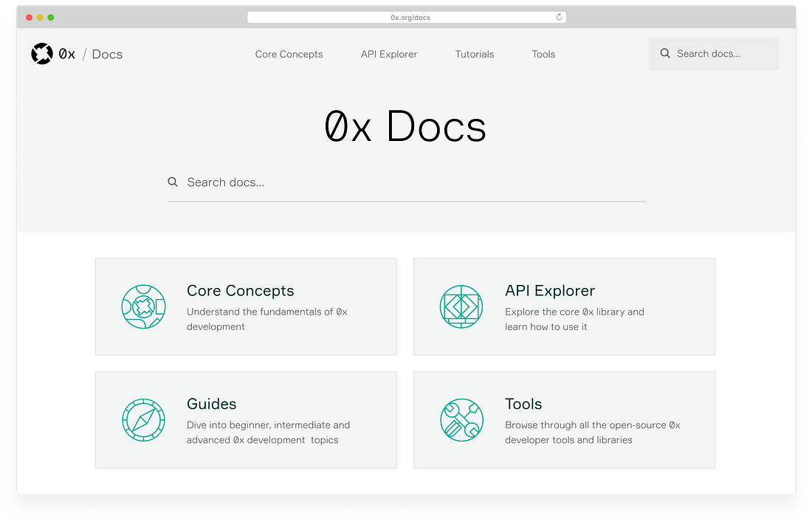Click "Understand the fundamentals of 0x development" text

click(x=266, y=319)
